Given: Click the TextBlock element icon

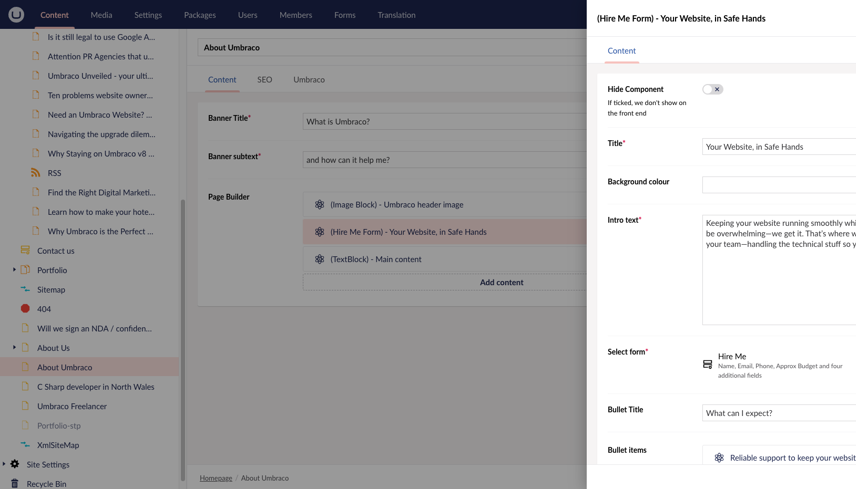Looking at the screenshot, I should 319,259.
